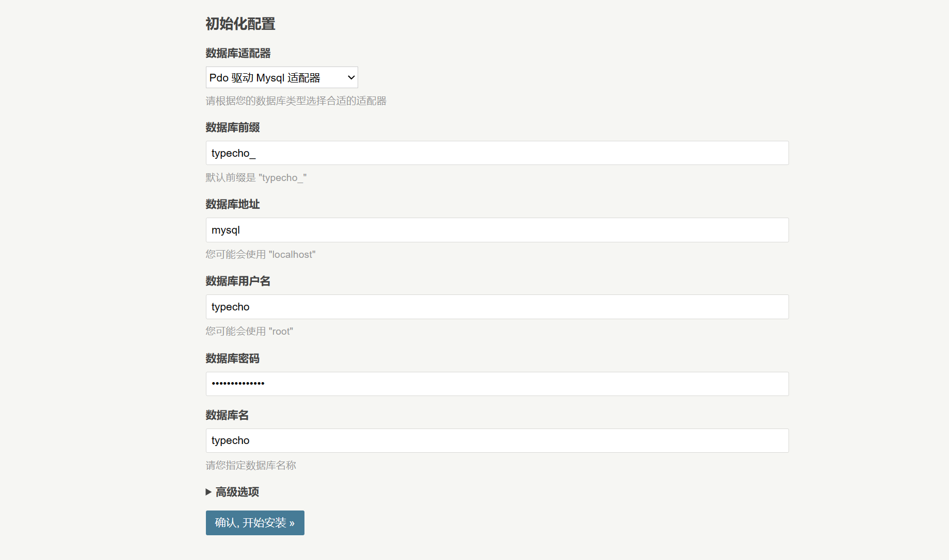Click the 数据库适配器 label

[x=238, y=53]
